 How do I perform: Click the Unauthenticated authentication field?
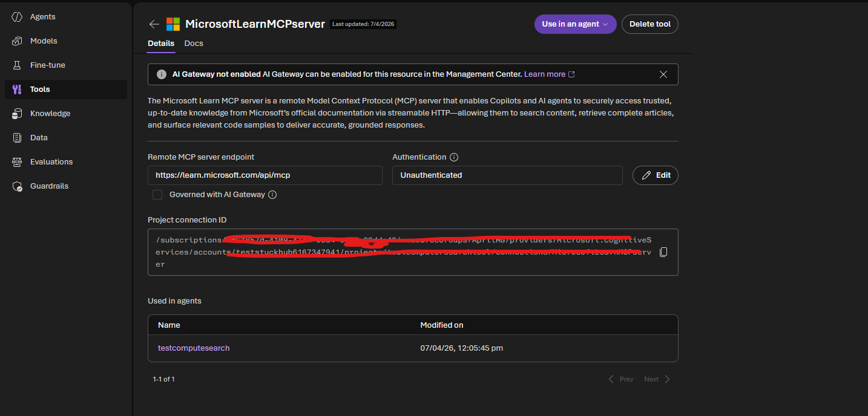(x=507, y=175)
